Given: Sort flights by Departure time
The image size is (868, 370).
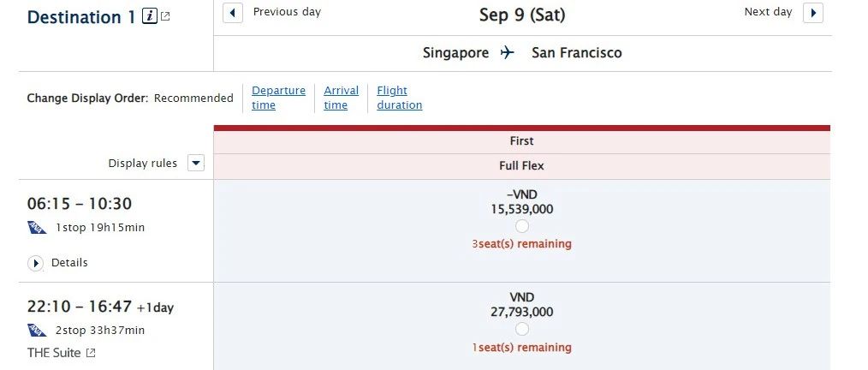Looking at the screenshot, I should (x=278, y=98).
